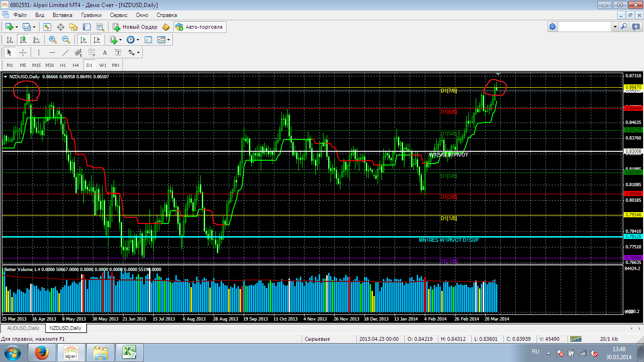Zoom in on the chart
The width and height of the screenshot is (644, 362).
(x=53, y=40)
